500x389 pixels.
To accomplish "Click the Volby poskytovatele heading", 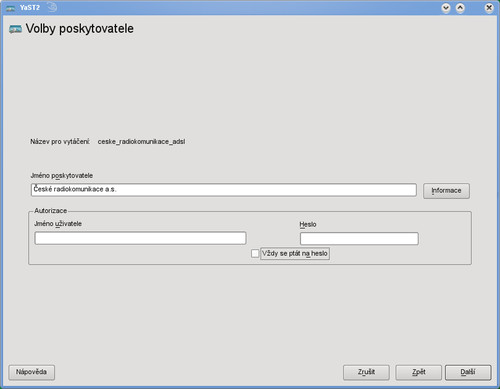I will [80, 29].
